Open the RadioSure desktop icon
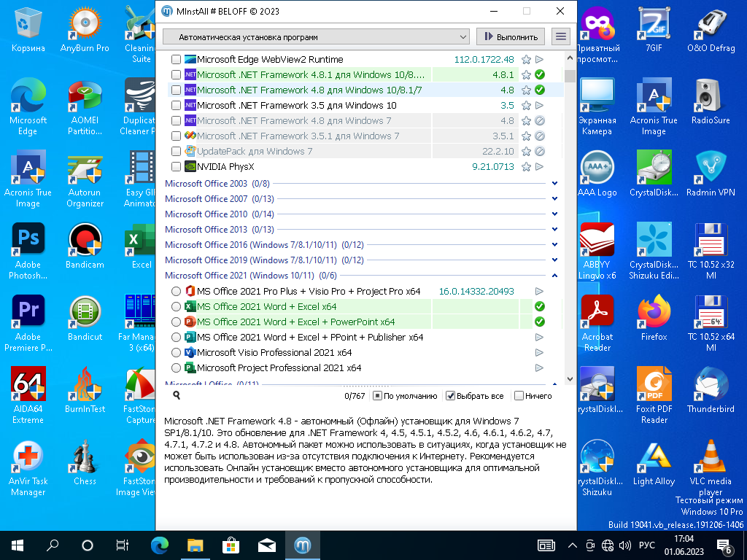Screen dimensions: 747x560 (x=711, y=102)
